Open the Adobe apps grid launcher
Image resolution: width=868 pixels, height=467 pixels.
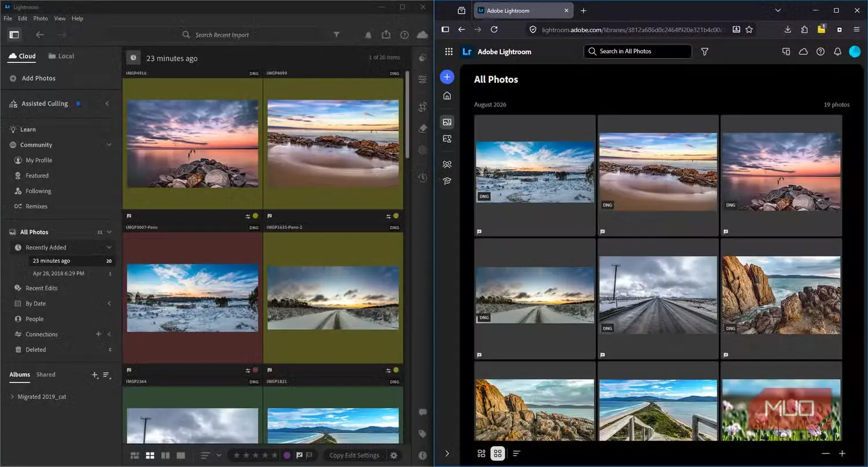click(448, 52)
